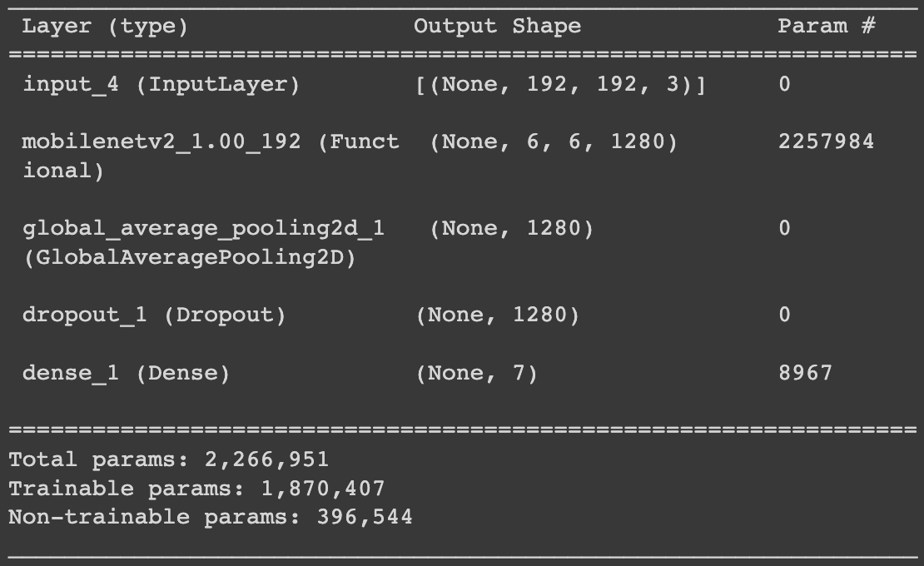Select the dropout layer's (None, 1280) output shape
The image size is (924, 566).
pyautogui.click(x=498, y=315)
